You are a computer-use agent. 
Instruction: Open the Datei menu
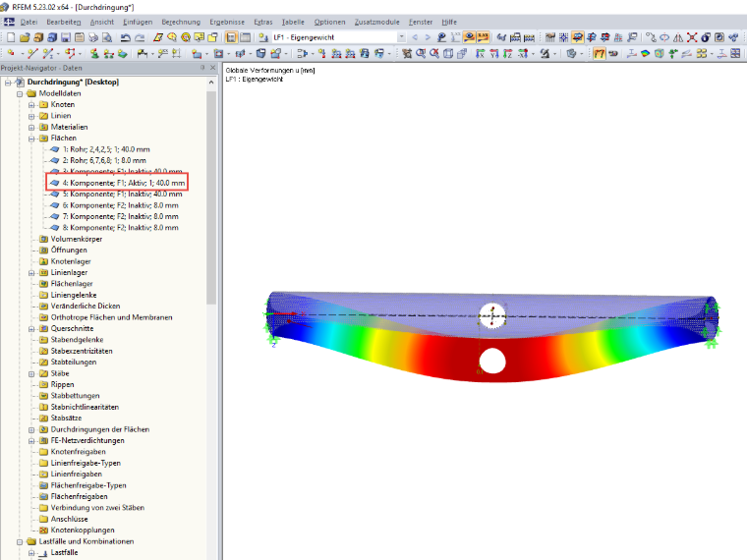(29, 22)
